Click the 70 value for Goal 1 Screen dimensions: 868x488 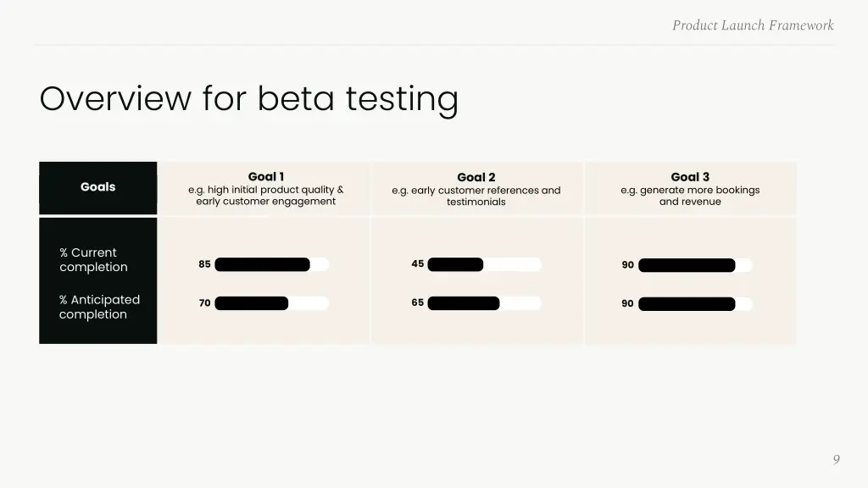[205, 303]
